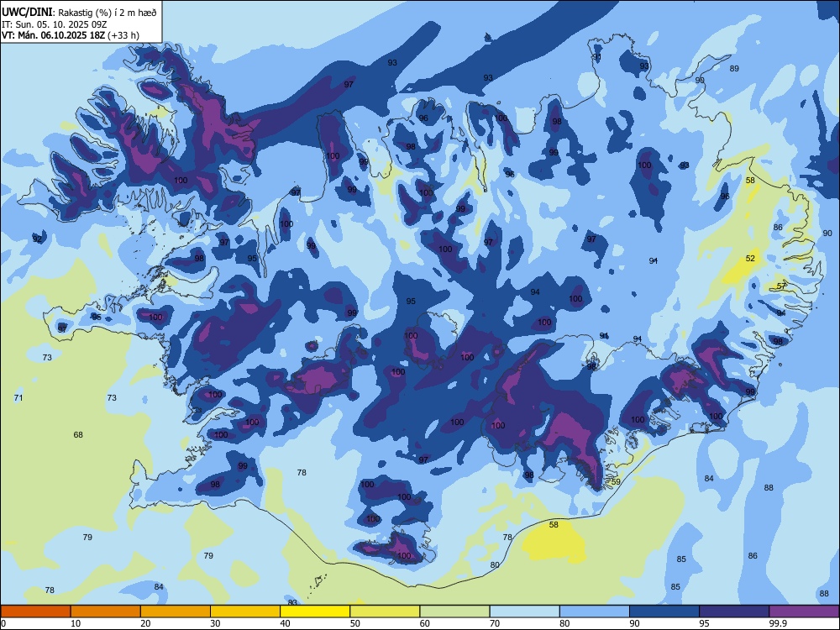Pick the 40–50 bright yellow legend swatch
840x630 pixels.
(x=315, y=612)
